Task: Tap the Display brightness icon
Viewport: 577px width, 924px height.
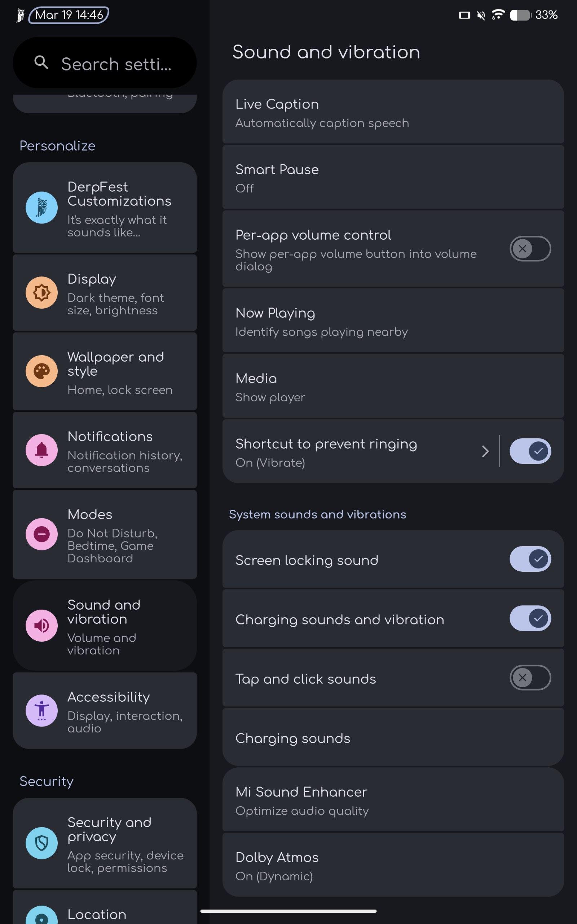Action: pyautogui.click(x=41, y=292)
